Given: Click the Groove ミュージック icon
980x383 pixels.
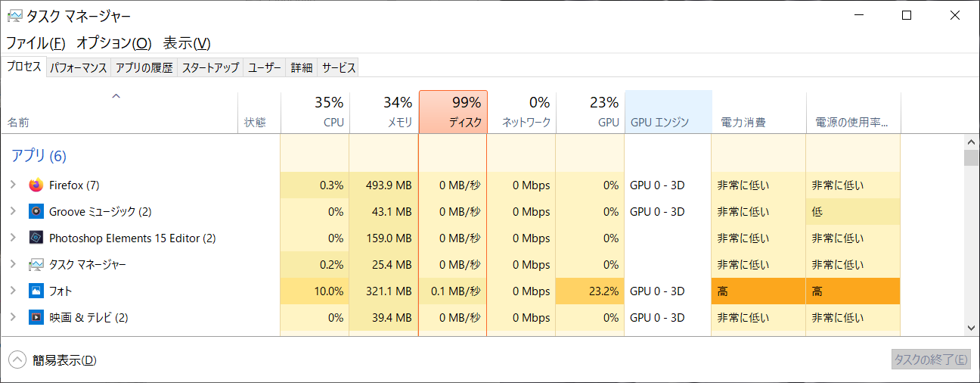Looking at the screenshot, I should (36, 211).
